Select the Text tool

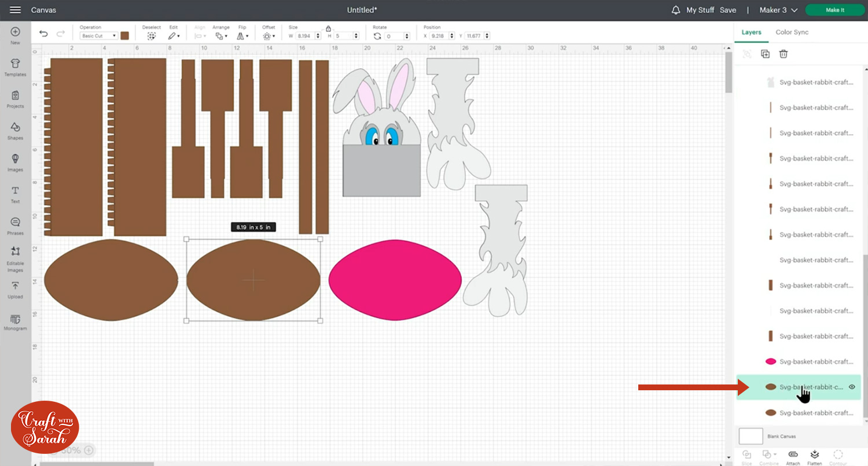[15, 194]
